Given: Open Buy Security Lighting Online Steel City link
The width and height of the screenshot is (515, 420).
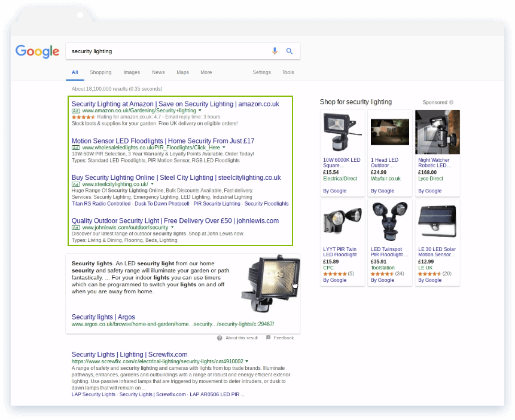Looking at the screenshot, I should [x=176, y=177].
